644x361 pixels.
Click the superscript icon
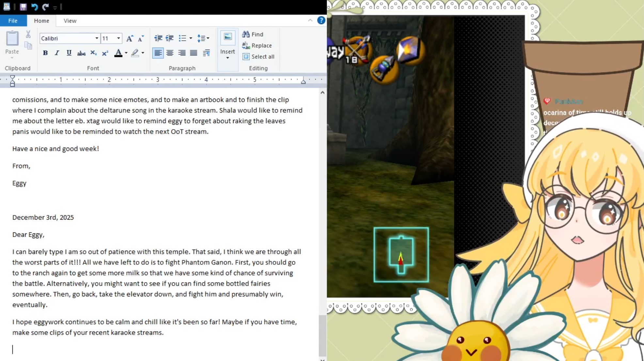click(x=105, y=53)
